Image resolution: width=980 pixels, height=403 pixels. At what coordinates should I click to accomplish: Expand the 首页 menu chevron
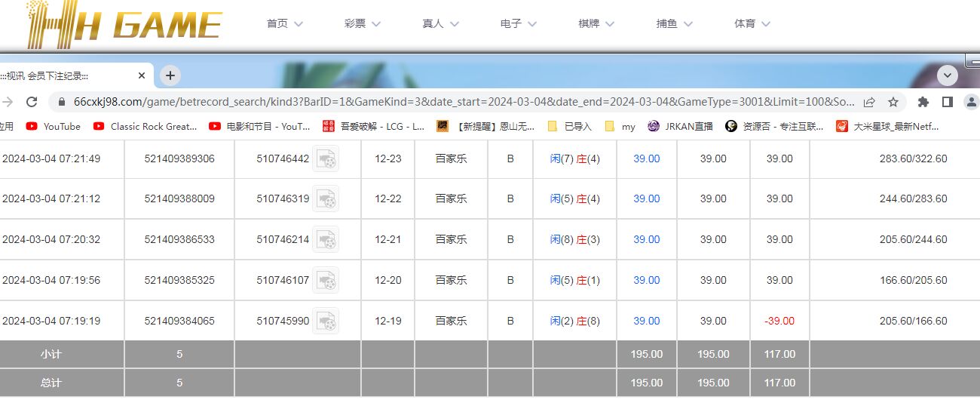pyautogui.click(x=299, y=24)
